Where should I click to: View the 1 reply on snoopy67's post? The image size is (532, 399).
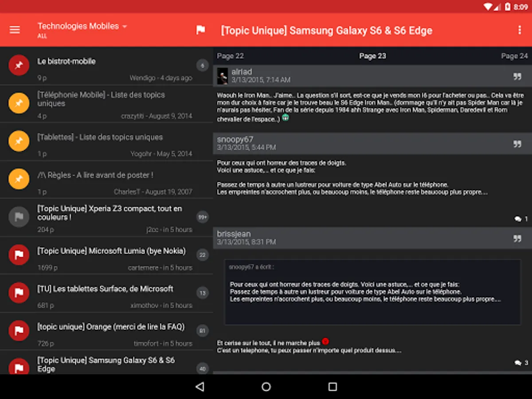pos(521,219)
